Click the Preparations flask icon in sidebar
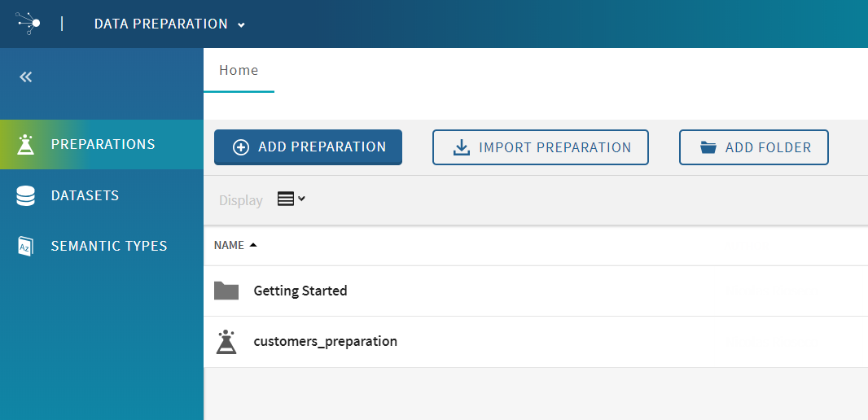 click(26, 145)
